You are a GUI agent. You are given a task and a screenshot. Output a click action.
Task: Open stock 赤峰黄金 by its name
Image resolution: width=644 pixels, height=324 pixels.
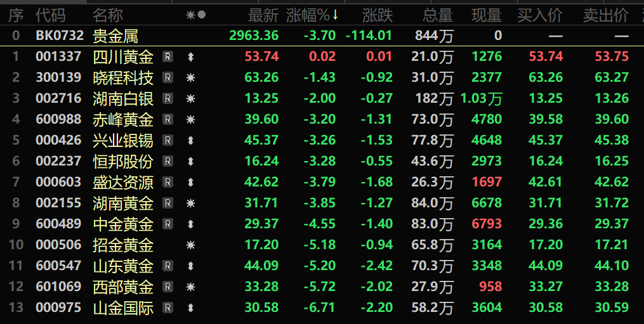click(x=123, y=120)
